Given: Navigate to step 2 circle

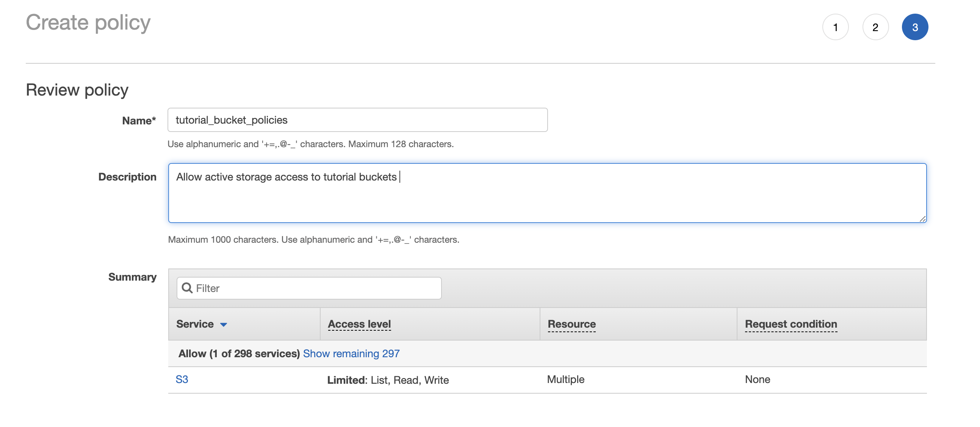Looking at the screenshot, I should tap(875, 27).
